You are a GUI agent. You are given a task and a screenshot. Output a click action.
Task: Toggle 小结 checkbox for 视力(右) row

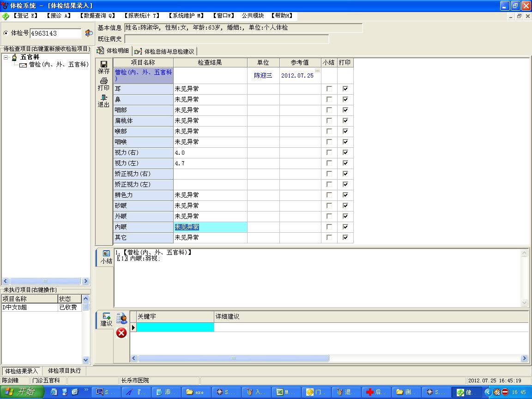[x=329, y=153]
